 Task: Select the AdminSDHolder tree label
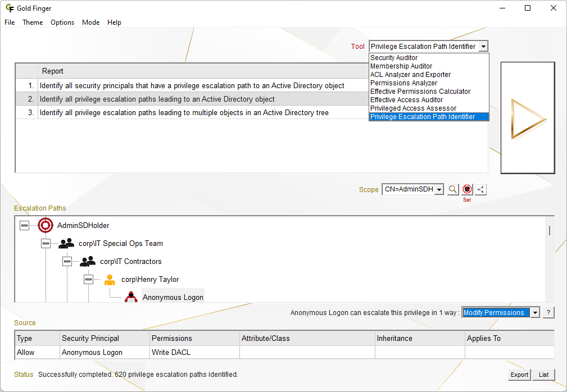tap(83, 225)
